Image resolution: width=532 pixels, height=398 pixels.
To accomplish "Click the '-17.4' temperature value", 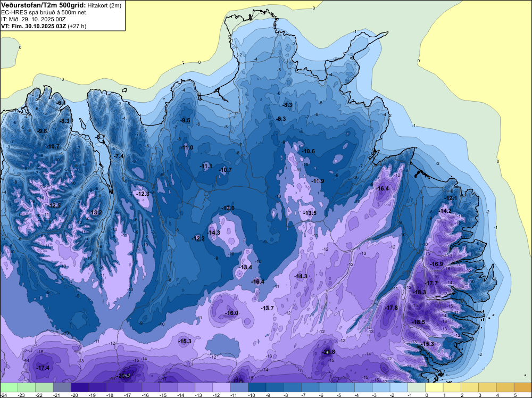I will pyautogui.click(x=43, y=368).
